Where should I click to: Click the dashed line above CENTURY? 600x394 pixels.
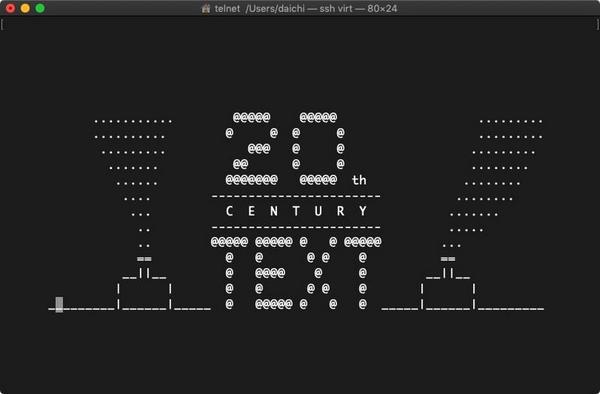coord(296,196)
